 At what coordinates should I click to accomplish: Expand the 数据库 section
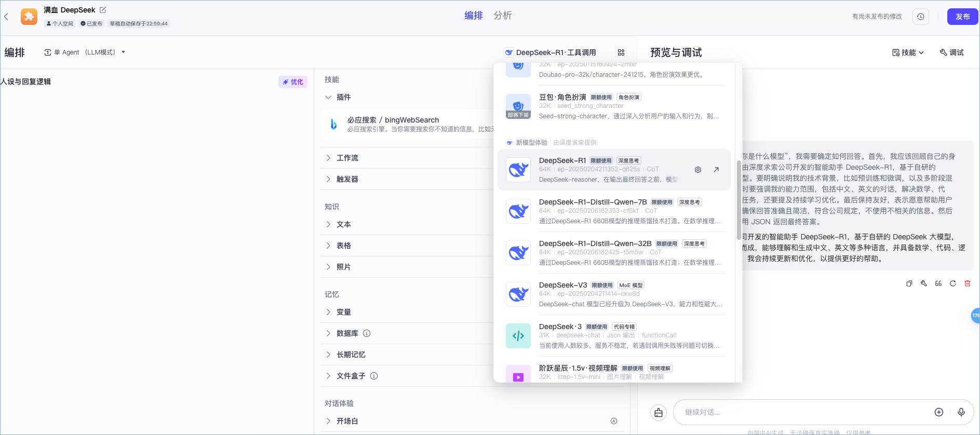coord(328,333)
